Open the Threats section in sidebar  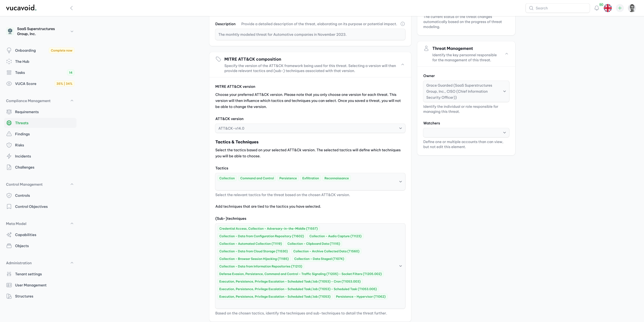click(x=22, y=123)
